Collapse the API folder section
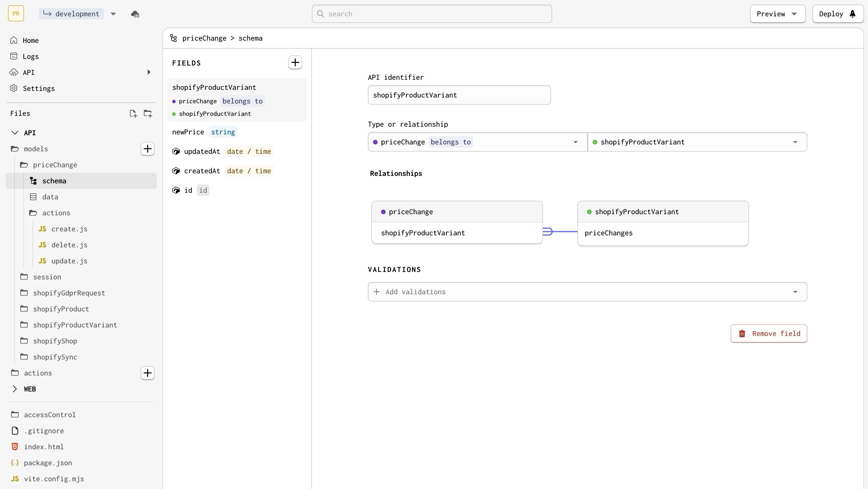868x489 pixels. [15, 133]
